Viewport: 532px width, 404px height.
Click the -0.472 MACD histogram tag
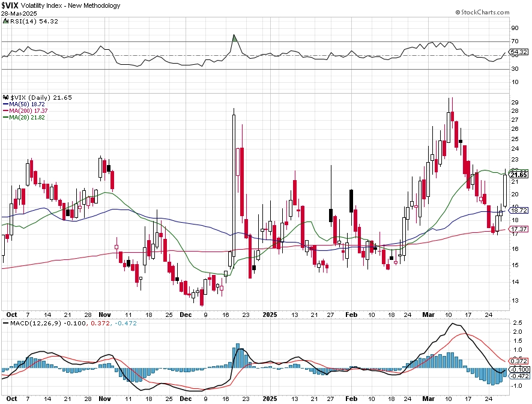coord(519,376)
